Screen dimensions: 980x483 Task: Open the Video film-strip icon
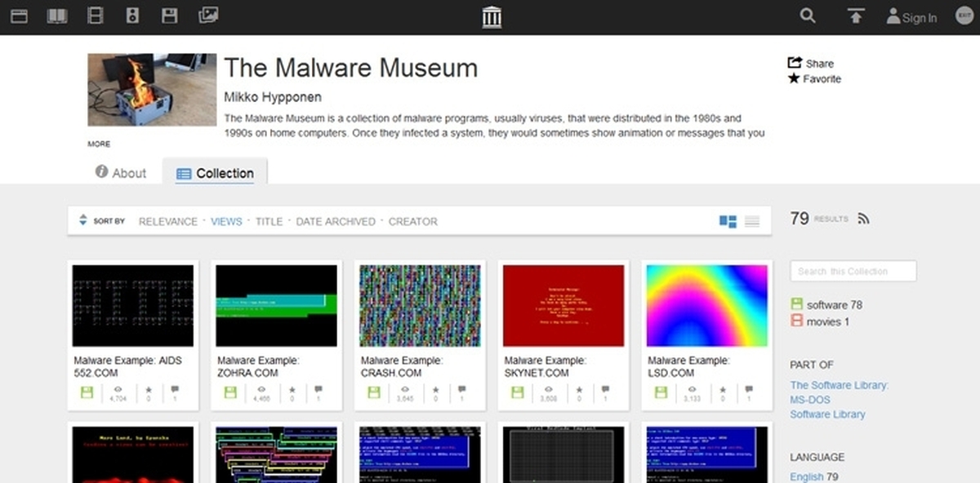[x=96, y=16]
